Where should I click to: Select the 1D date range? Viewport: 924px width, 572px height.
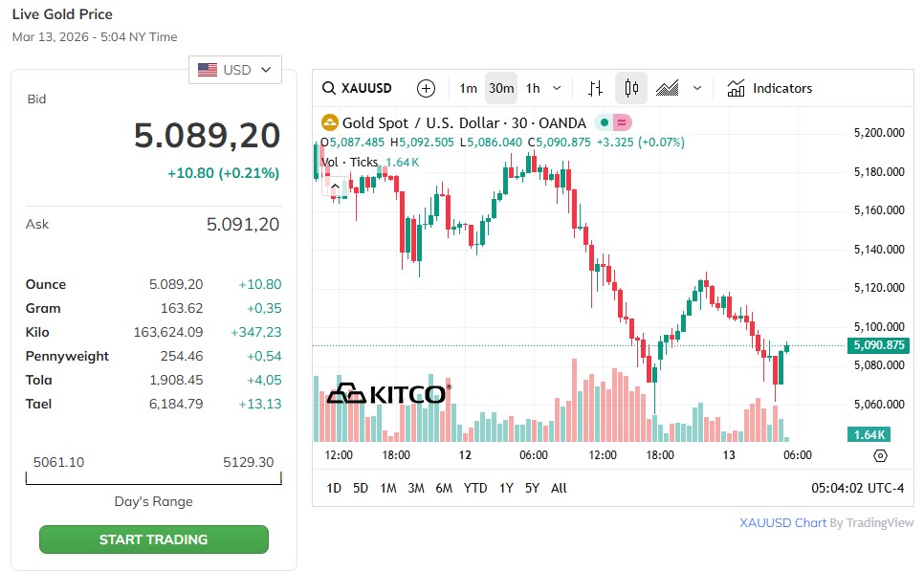[334, 488]
